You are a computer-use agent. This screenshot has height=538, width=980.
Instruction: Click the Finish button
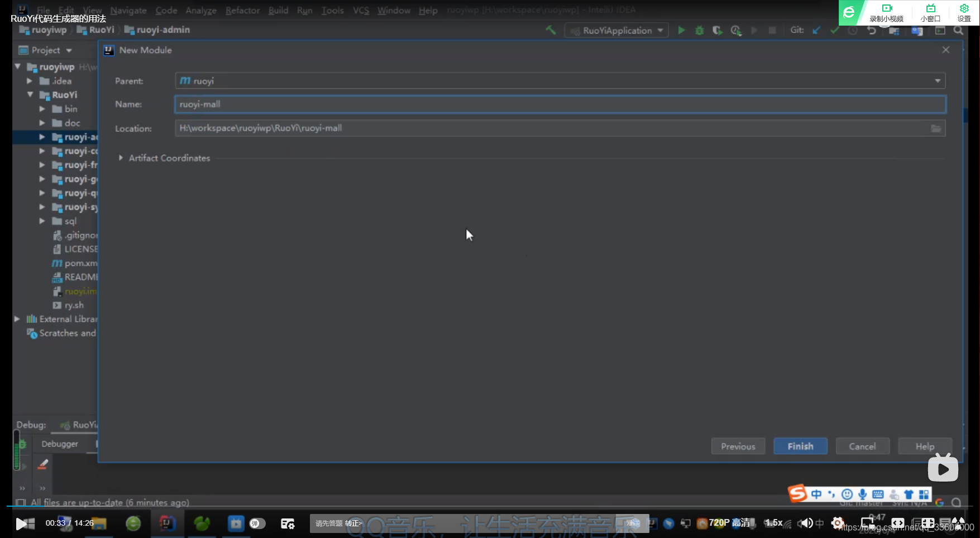800,446
